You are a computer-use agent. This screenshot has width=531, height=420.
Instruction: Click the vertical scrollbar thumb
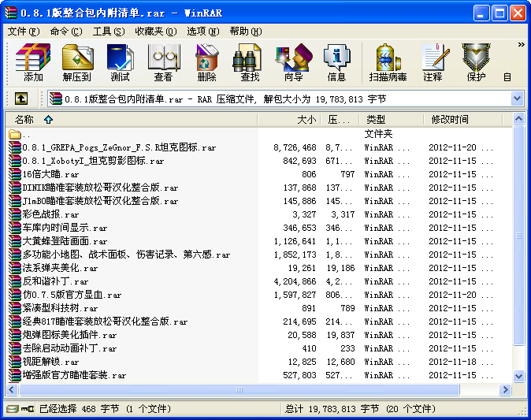point(519,236)
